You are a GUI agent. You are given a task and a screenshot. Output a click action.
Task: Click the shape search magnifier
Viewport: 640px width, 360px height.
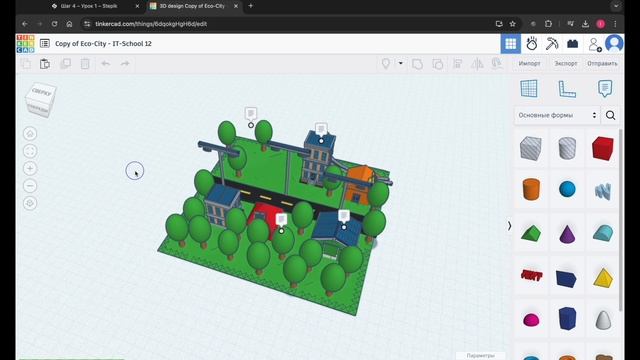pos(611,116)
